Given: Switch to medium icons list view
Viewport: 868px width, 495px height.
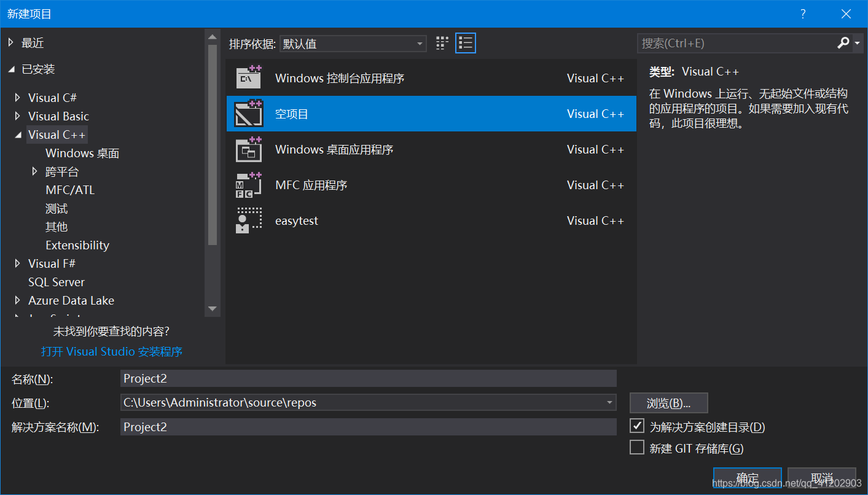Looking at the screenshot, I should pyautogui.click(x=466, y=43).
